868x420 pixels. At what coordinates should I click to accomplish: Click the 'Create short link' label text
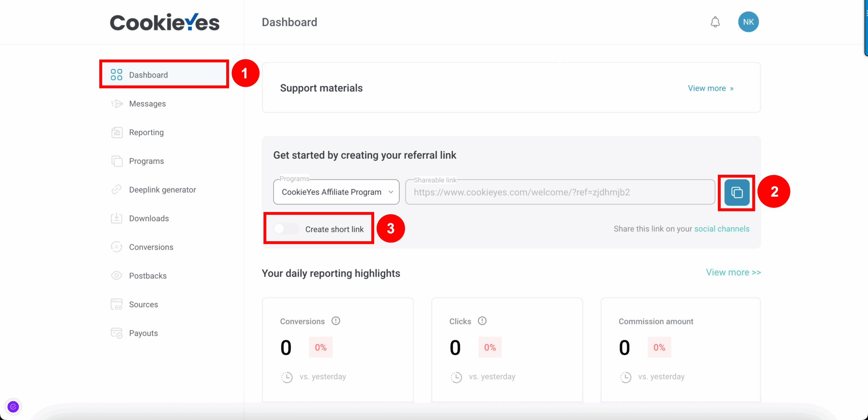point(334,229)
